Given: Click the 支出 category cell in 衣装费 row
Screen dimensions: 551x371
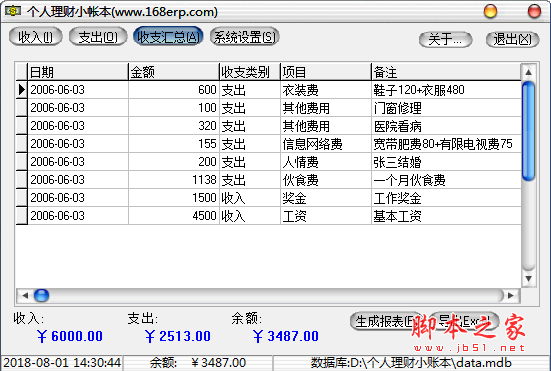Looking at the screenshot, I should pyautogui.click(x=250, y=90).
